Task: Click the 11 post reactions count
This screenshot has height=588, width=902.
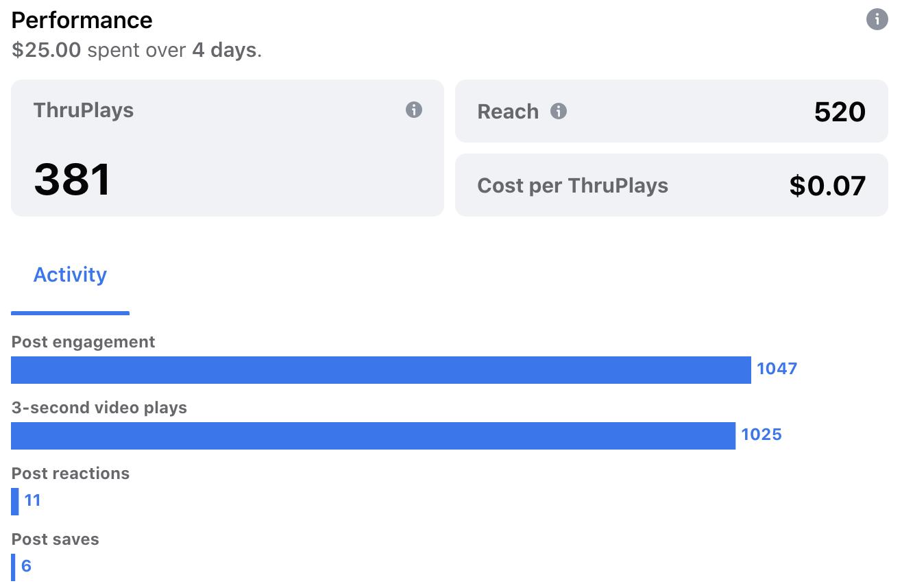Action: click(33, 500)
